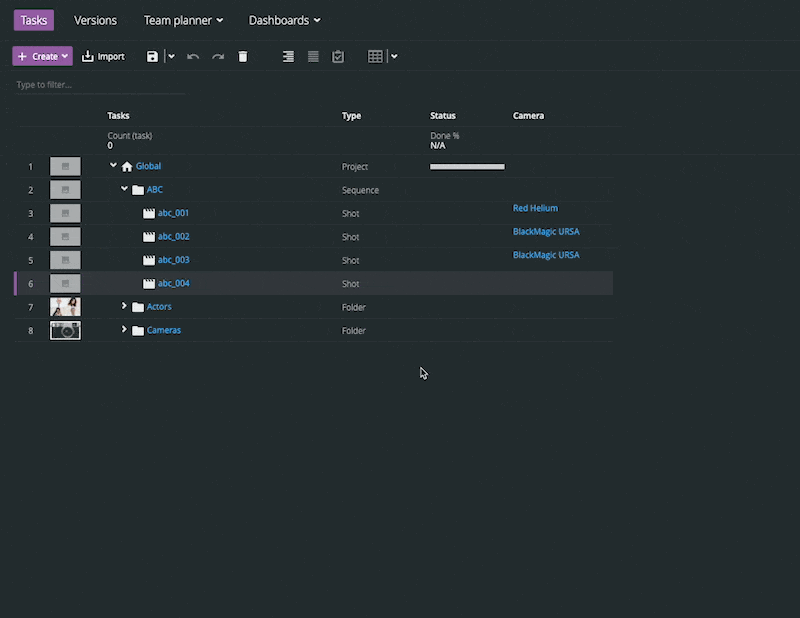Open shot abc_003 link

point(173,260)
